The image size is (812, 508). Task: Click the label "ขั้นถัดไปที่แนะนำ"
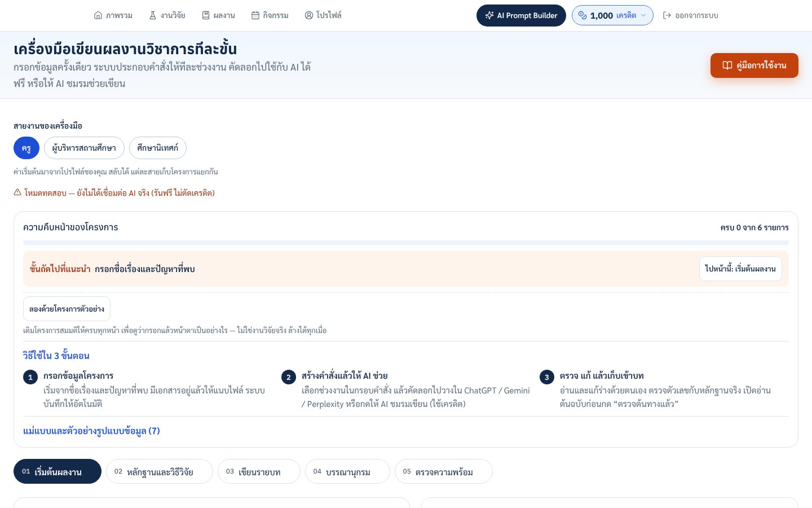60,269
